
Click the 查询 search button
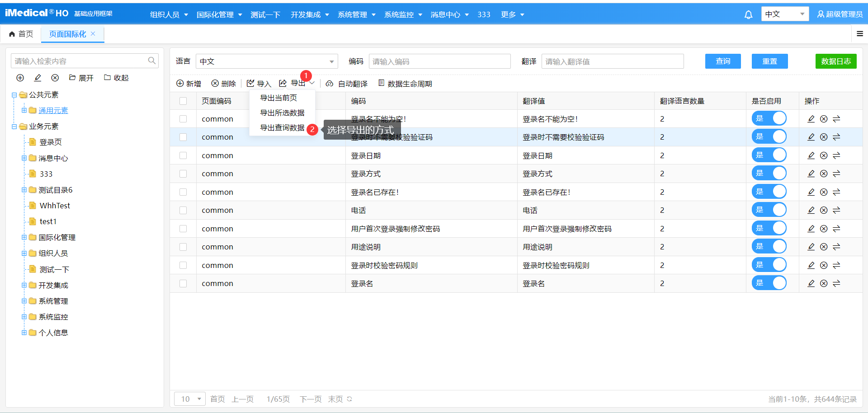point(723,61)
